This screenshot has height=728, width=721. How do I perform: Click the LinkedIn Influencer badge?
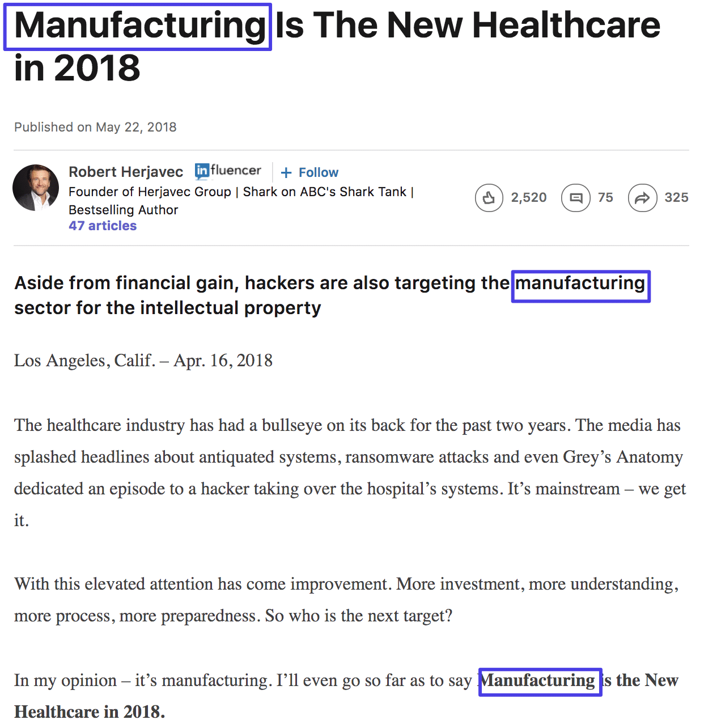pos(228,171)
